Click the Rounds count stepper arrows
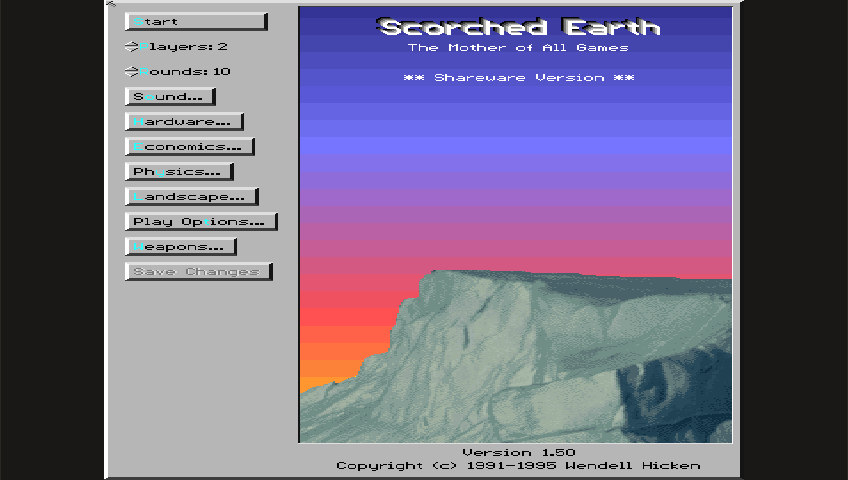Viewport: 848px width, 480px height. 131,71
